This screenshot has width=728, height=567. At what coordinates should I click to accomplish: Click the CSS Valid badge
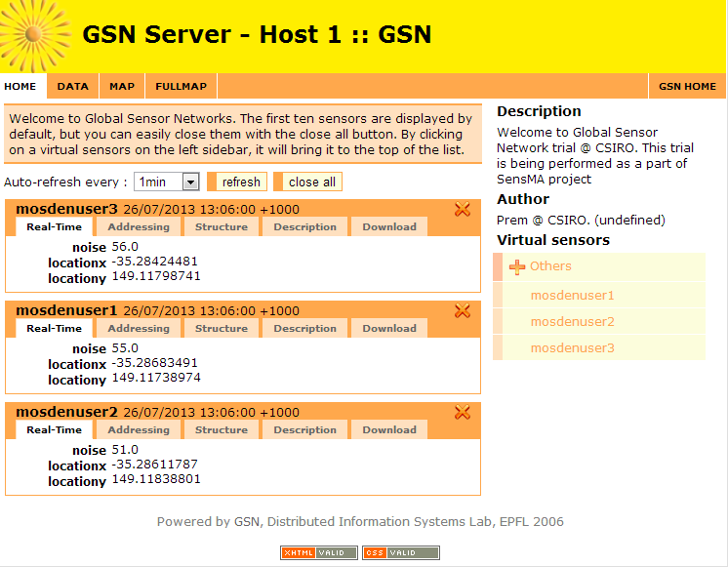click(400, 552)
